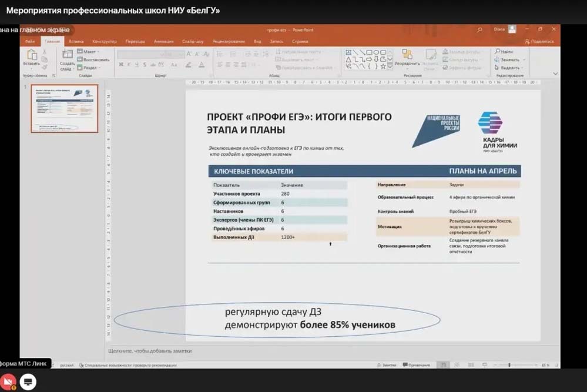This screenshot has height=392, width=587.
Task: Select the star shape in shapes gallery
Action: 383,66
